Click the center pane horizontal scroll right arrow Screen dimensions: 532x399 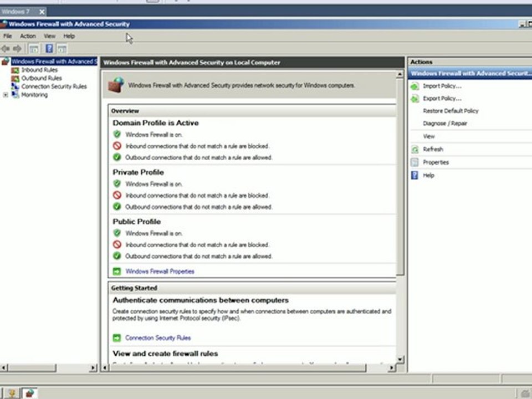[392, 367]
